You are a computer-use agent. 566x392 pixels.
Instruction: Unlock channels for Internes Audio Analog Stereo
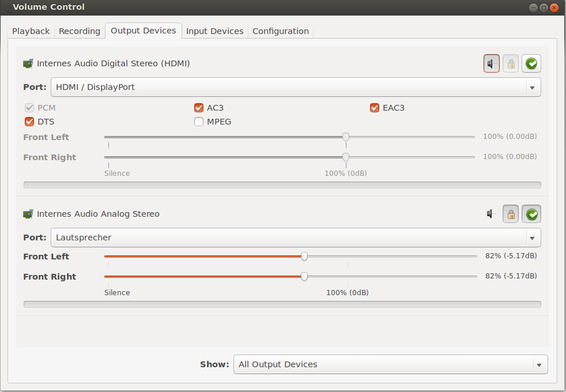coord(511,214)
